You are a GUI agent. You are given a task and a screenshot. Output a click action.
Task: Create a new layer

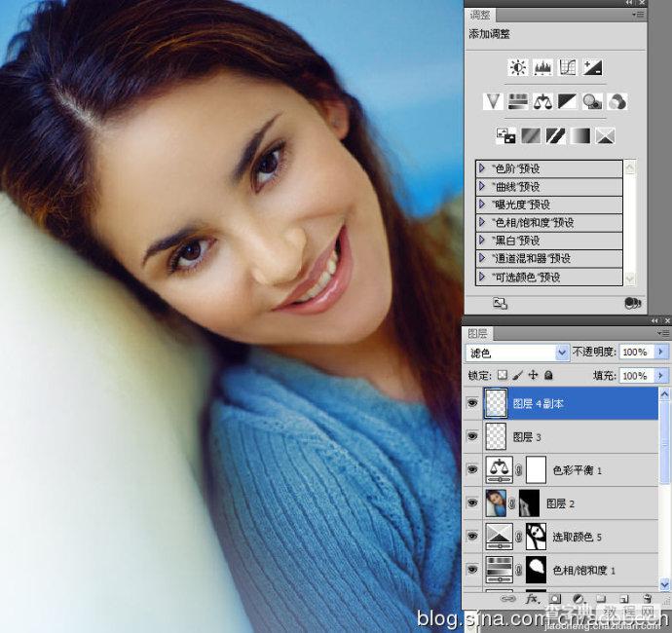click(624, 599)
